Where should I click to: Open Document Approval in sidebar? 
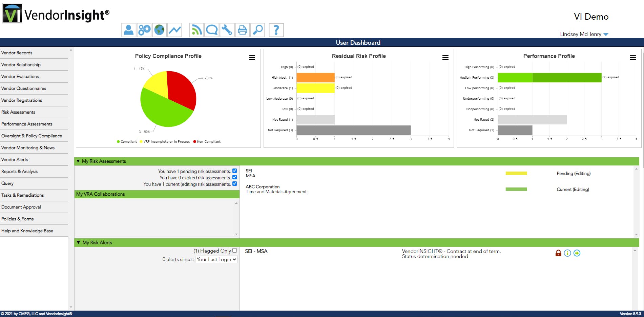point(34,207)
